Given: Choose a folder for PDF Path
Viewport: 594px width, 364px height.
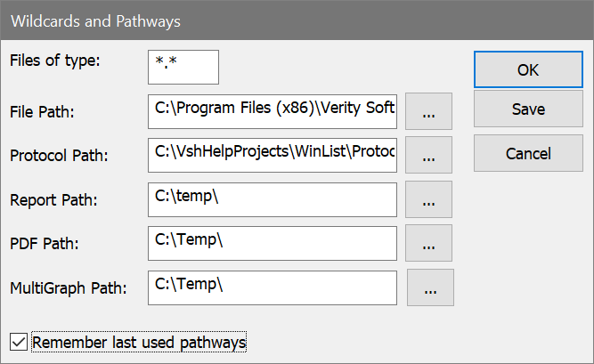Looking at the screenshot, I should (428, 243).
